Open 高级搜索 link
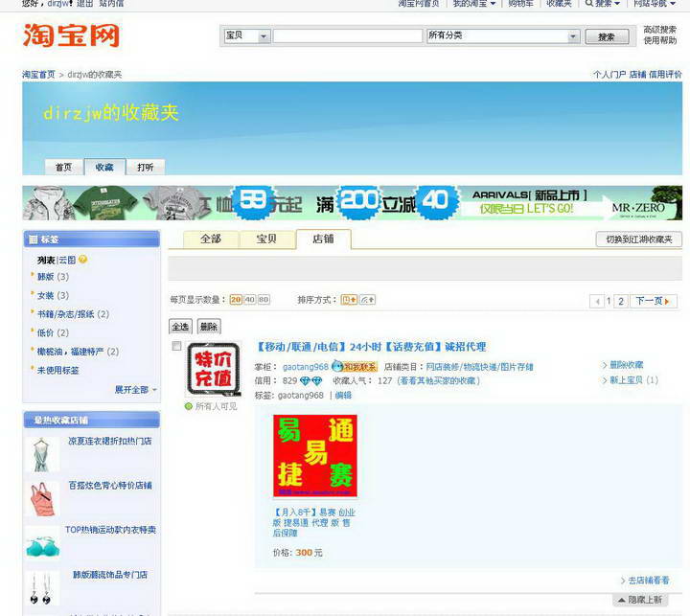This screenshot has width=690, height=616. coord(659,30)
